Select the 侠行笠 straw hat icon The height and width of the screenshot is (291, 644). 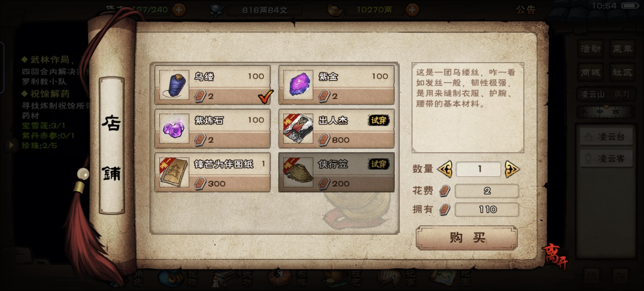pos(298,172)
